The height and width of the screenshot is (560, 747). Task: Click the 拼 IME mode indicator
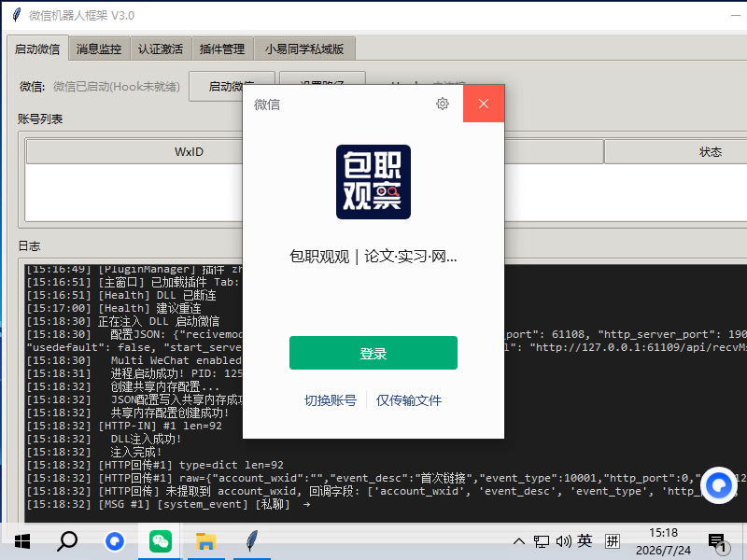click(613, 541)
